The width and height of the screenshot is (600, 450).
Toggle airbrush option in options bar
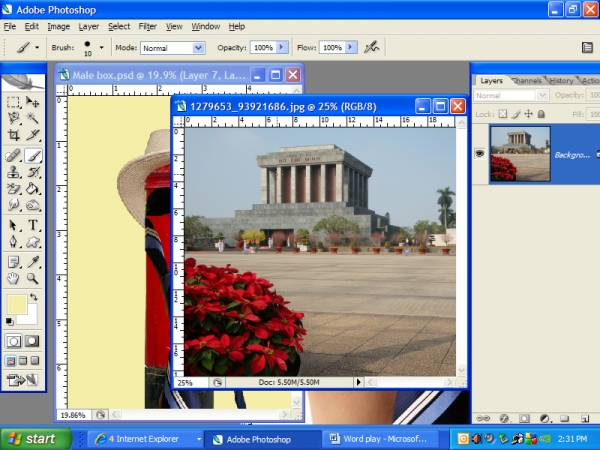coord(371,47)
